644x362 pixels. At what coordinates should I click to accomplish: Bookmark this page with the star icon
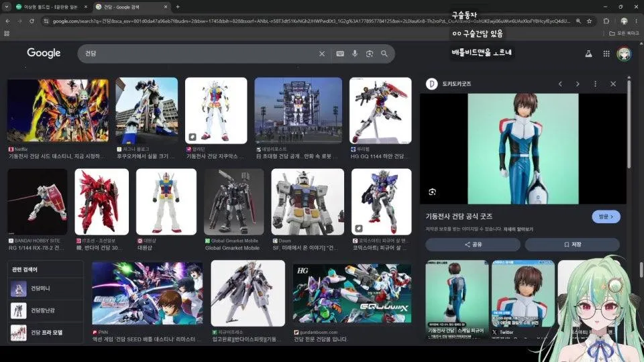click(x=590, y=21)
